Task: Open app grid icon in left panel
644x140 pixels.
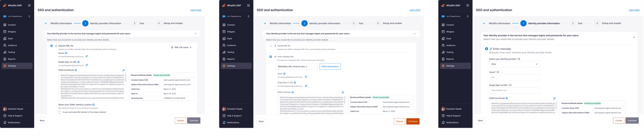Action: tap(29, 5)
